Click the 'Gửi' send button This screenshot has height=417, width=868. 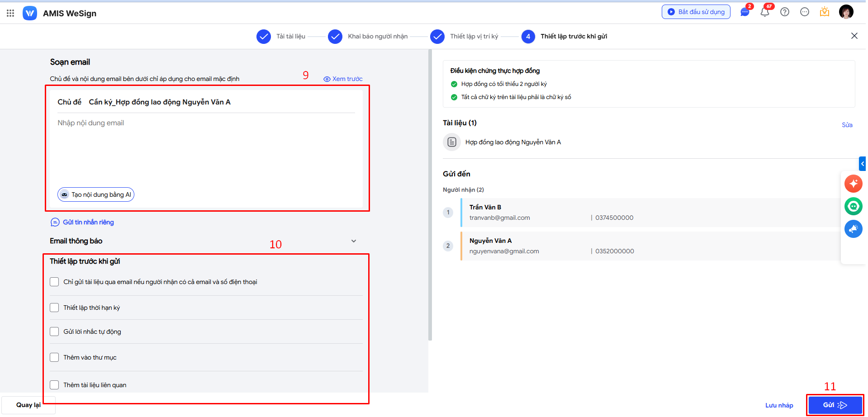[835, 405]
